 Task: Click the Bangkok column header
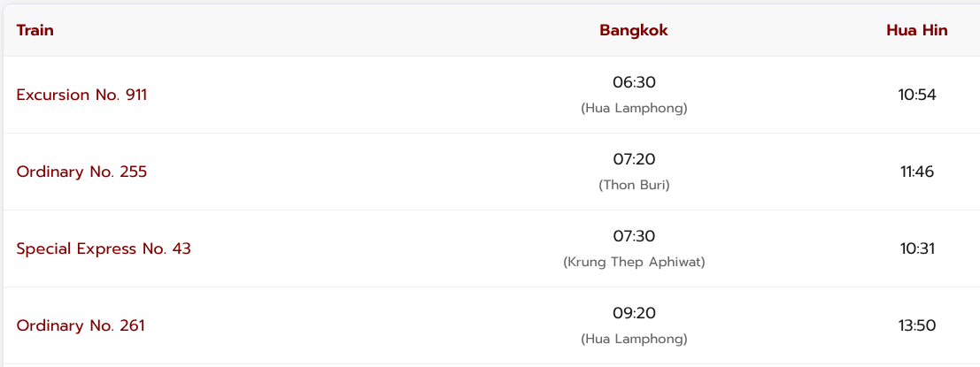click(634, 30)
